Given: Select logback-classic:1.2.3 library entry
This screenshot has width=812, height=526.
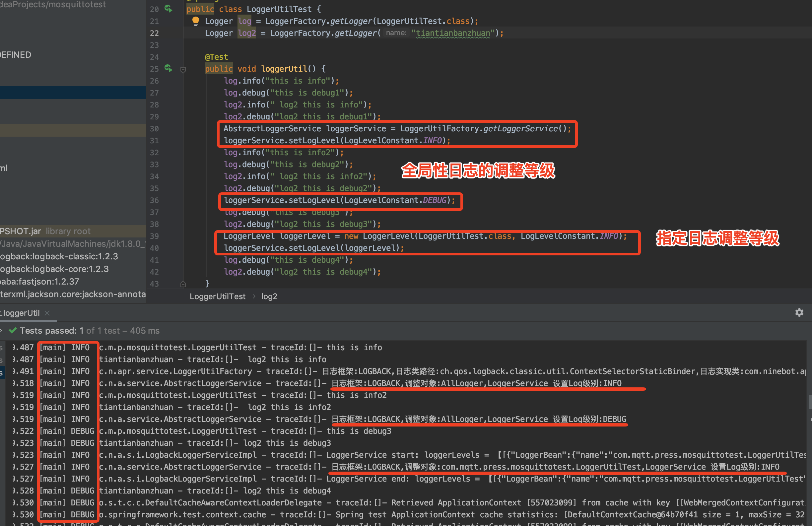Looking at the screenshot, I should point(59,256).
